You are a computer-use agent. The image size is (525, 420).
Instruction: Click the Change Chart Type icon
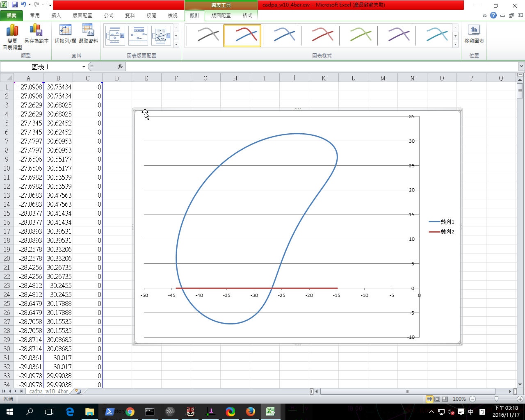point(12,31)
